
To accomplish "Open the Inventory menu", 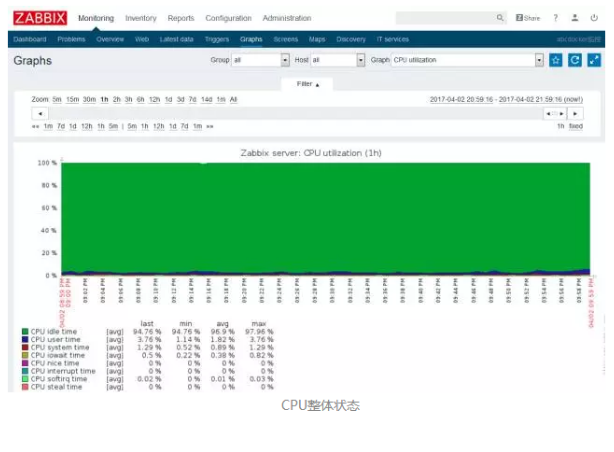I will tap(141, 18).
